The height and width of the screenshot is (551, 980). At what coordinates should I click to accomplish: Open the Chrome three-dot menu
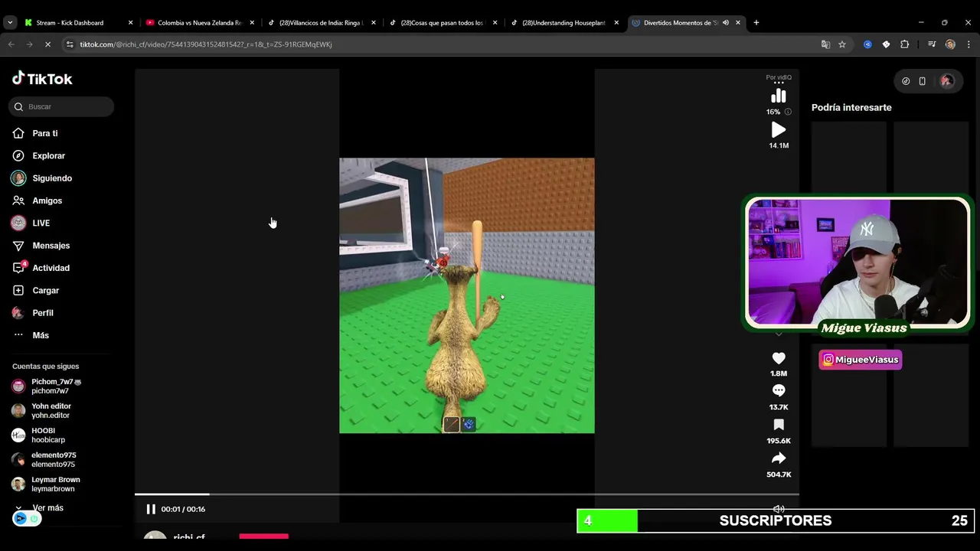968,44
